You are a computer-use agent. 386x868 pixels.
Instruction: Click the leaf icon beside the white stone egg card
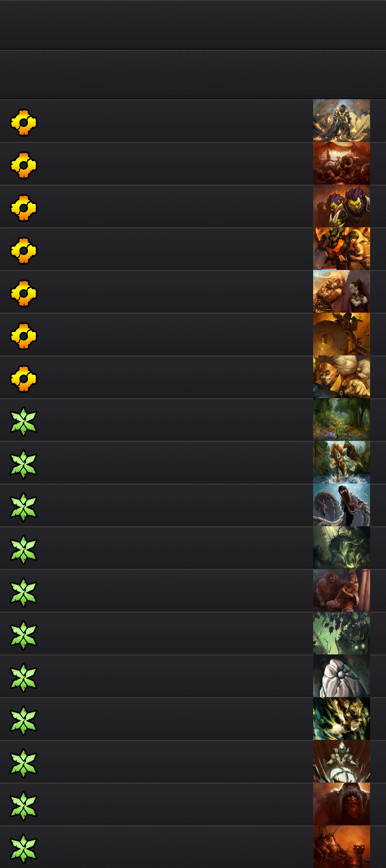click(x=23, y=677)
